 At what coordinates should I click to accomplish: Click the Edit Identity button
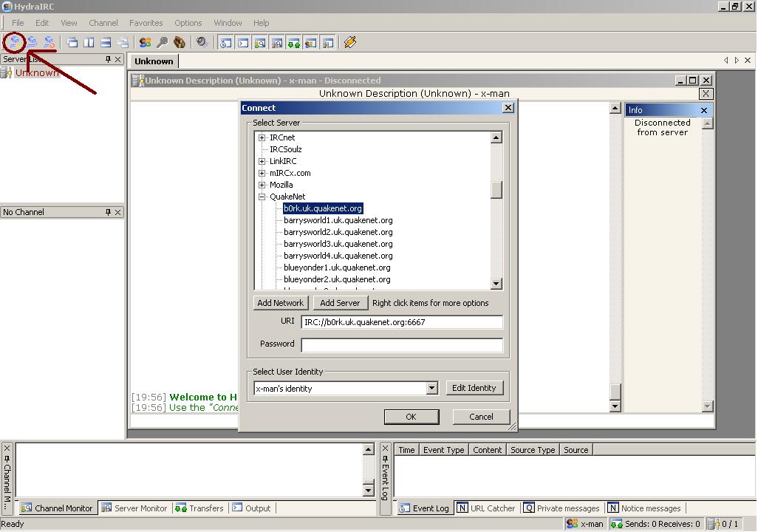474,388
